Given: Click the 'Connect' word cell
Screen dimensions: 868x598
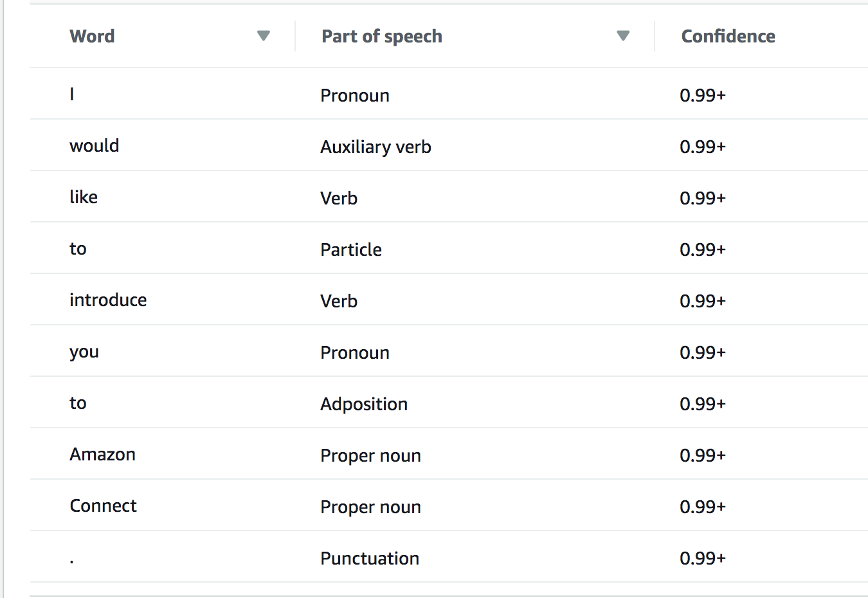Looking at the screenshot, I should pos(103,505).
